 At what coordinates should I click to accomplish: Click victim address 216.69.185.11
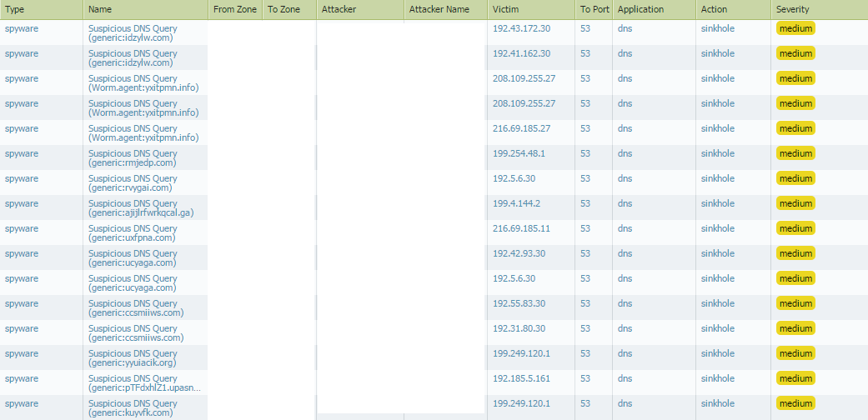pyautogui.click(x=521, y=228)
